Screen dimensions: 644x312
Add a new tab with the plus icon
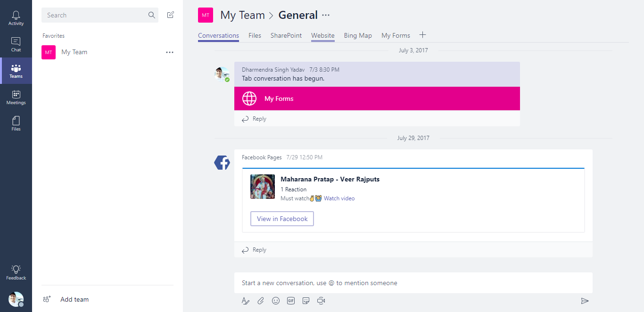(423, 35)
